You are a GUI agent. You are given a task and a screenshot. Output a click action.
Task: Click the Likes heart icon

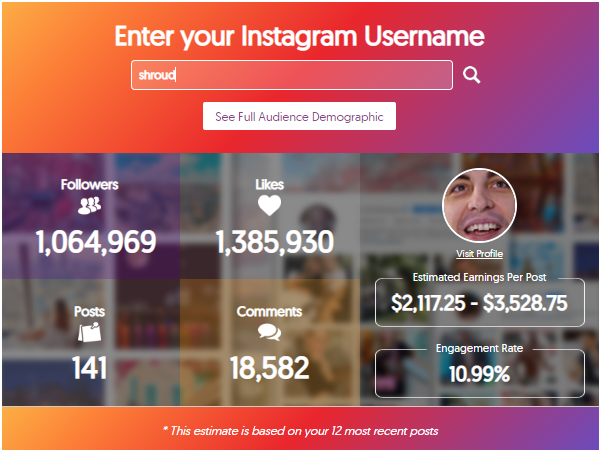269,205
